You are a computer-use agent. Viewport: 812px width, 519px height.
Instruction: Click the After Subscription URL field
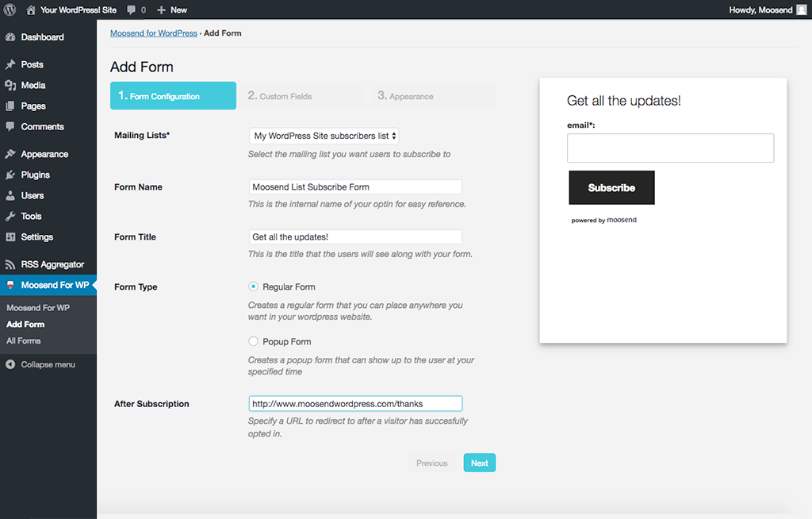[x=355, y=403]
